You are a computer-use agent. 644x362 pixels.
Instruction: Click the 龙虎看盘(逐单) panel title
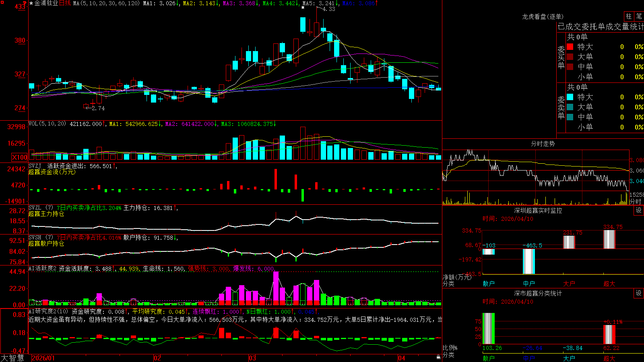(x=543, y=16)
